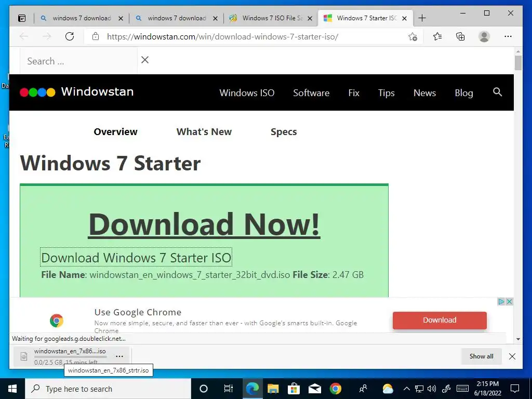The width and height of the screenshot is (532, 399).
Task: Open the windowstan_en_7x86 iso download item
Action: (70, 352)
